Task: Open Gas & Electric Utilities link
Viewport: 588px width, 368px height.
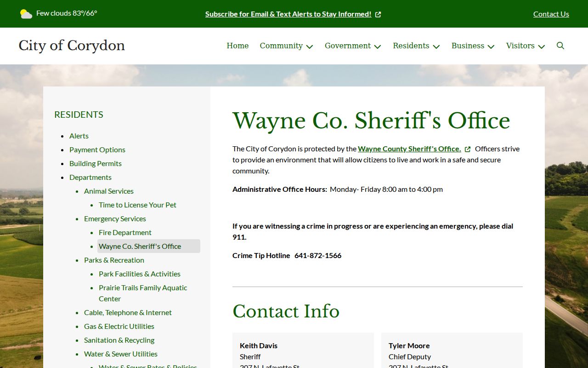Action: tap(119, 326)
